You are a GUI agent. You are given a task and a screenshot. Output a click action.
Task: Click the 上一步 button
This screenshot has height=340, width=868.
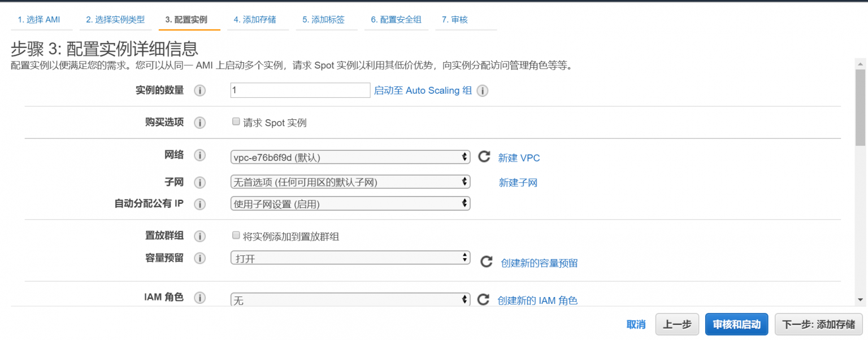click(x=677, y=325)
